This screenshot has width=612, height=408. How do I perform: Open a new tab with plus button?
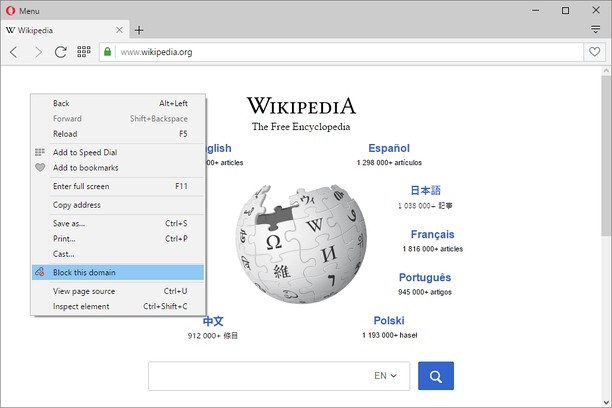pyautogui.click(x=139, y=30)
